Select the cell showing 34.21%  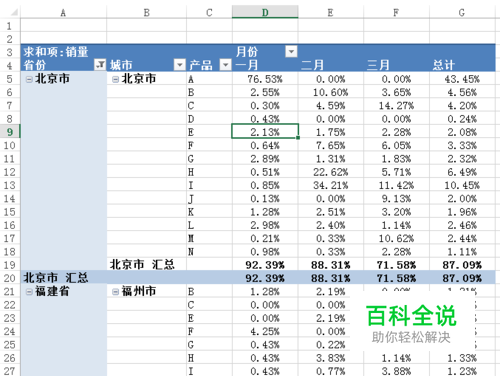[x=330, y=185]
